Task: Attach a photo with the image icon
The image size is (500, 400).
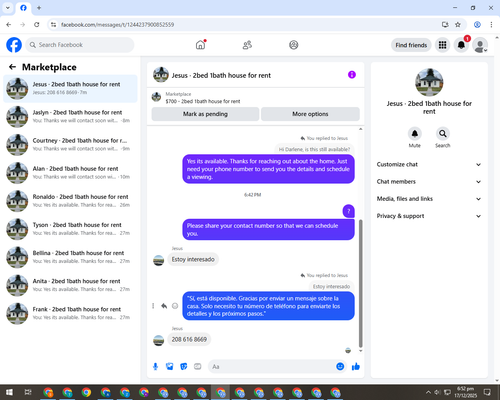Action: pos(170,367)
